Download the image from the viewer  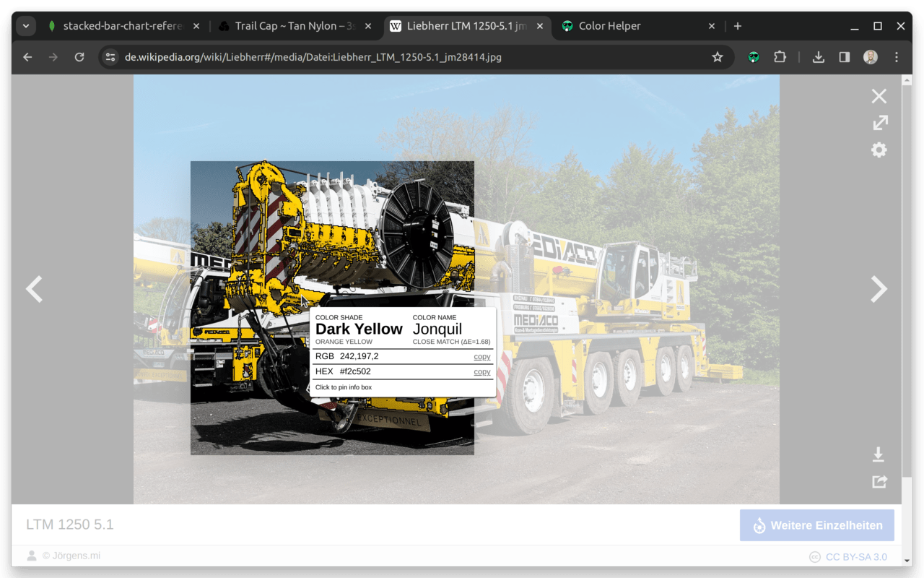[x=879, y=454]
